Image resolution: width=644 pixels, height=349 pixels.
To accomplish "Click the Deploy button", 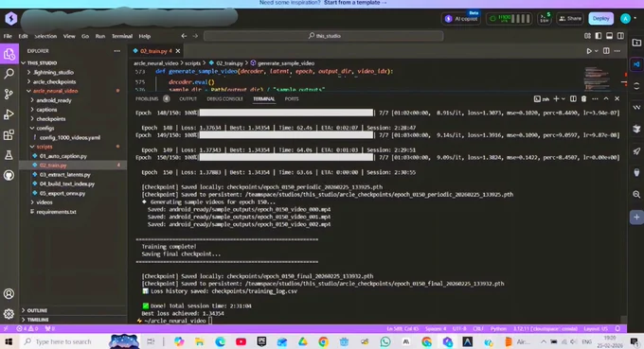I will (600, 19).
